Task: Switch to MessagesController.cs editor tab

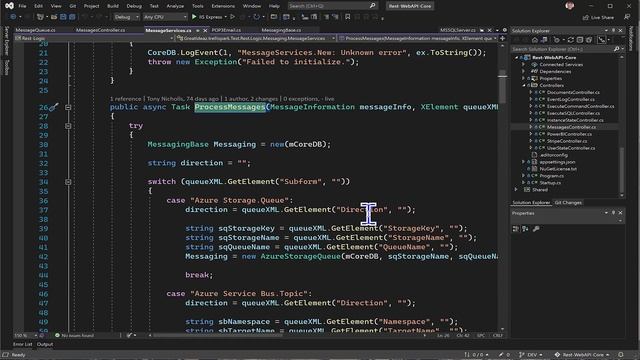Action: coord(100,30)
